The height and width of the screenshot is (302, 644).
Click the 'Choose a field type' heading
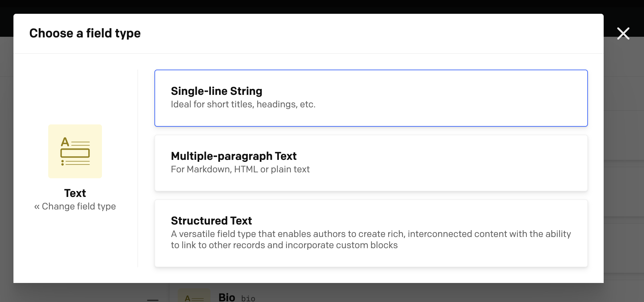tap(85, 33)
